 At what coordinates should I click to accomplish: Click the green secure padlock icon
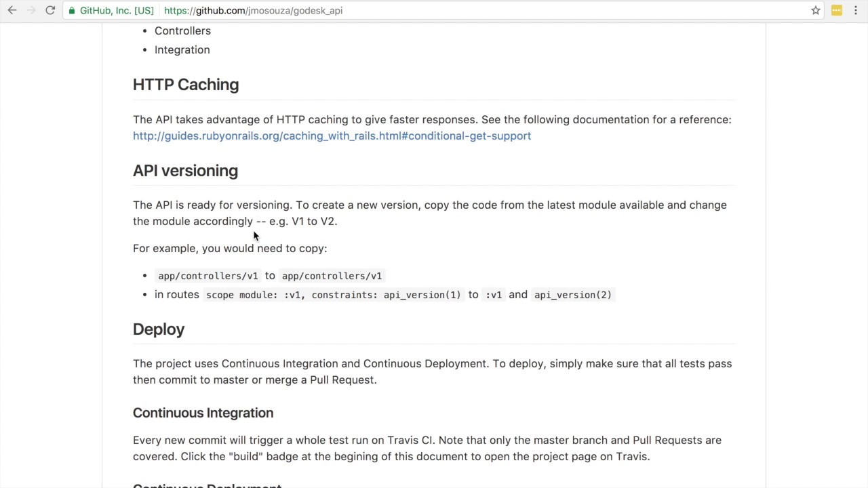[x=72, y=11]
